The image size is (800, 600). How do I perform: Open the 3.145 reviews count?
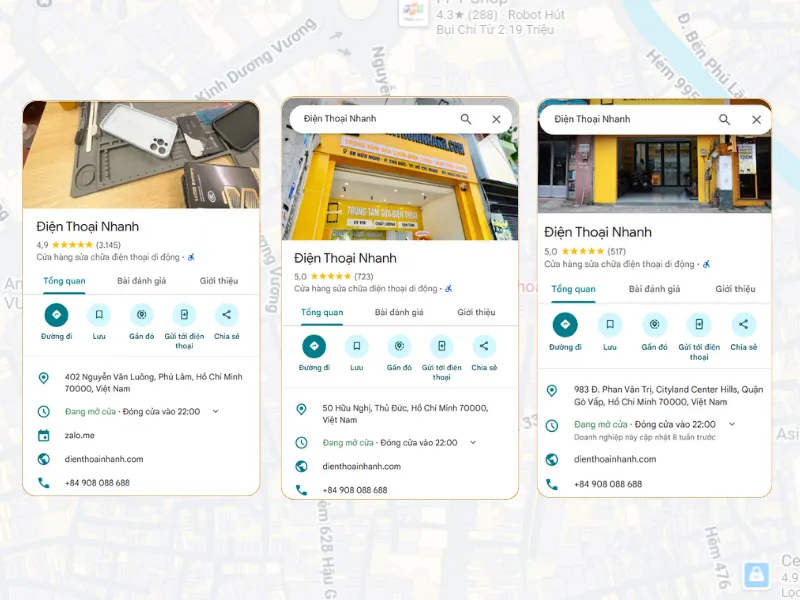pos(108,245)
